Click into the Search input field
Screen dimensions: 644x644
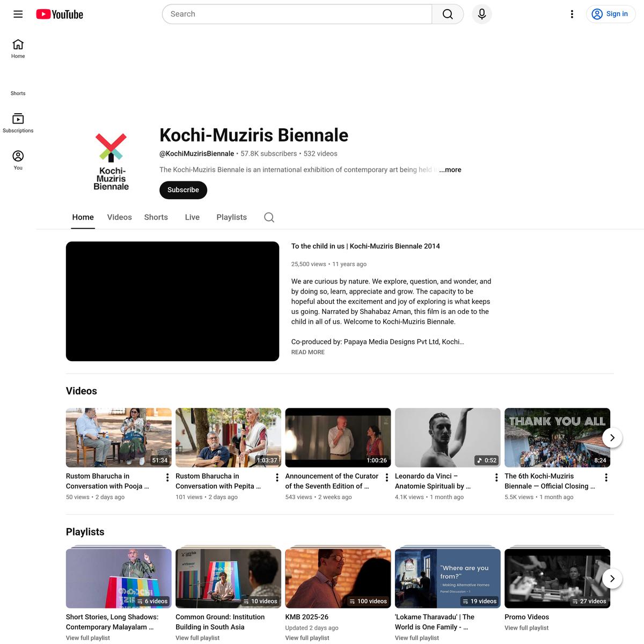297,14
